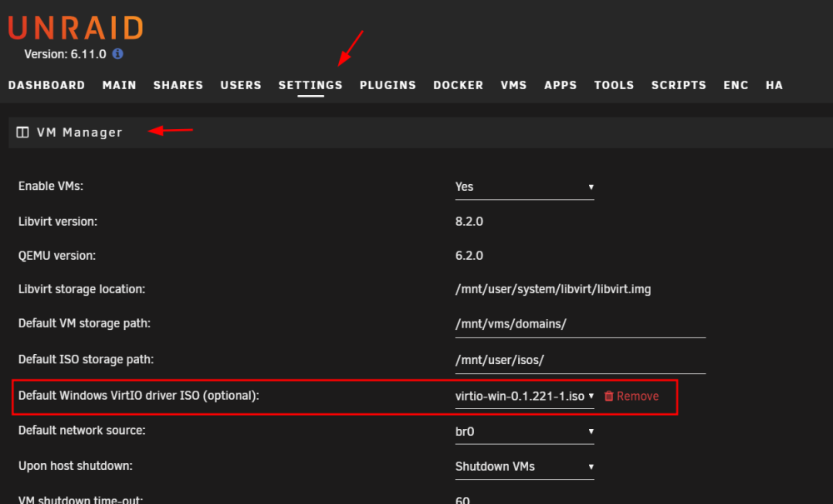The width and height of the screenshot is (833, 504).
Task: Click the Default ISO storage path label
Action: [x=86, y=359]
